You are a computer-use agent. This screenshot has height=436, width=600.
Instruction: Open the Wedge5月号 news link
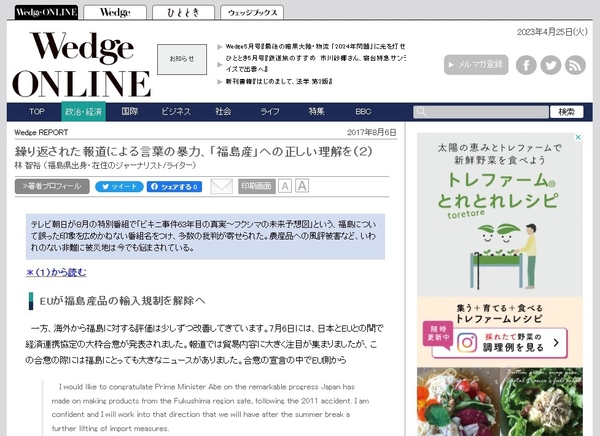pos(315,46)
